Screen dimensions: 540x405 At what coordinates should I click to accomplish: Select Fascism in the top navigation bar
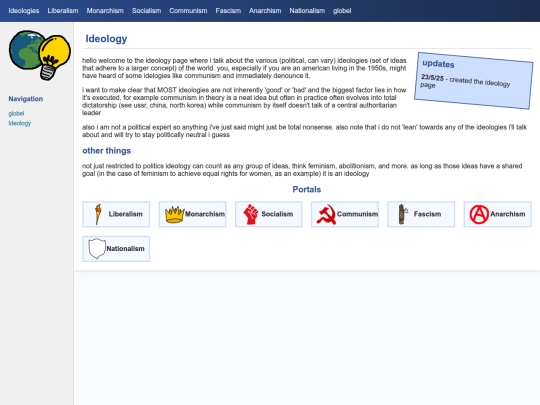(228, 11)
